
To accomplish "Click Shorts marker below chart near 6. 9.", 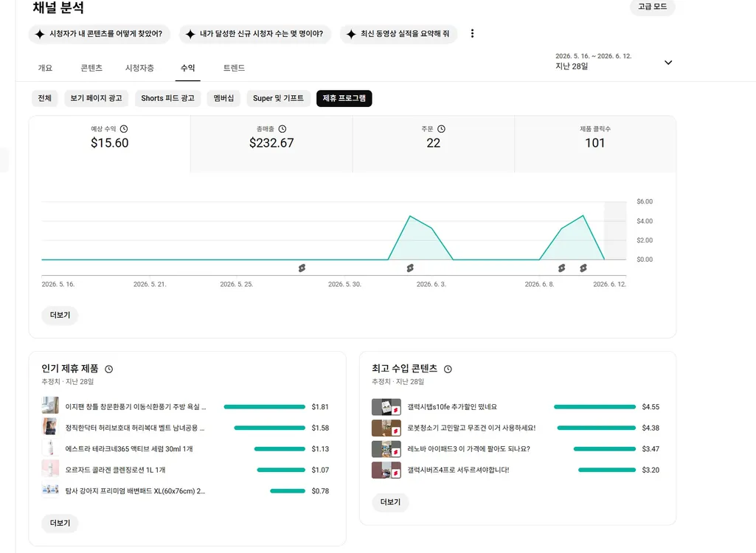I will pos(562,268).
